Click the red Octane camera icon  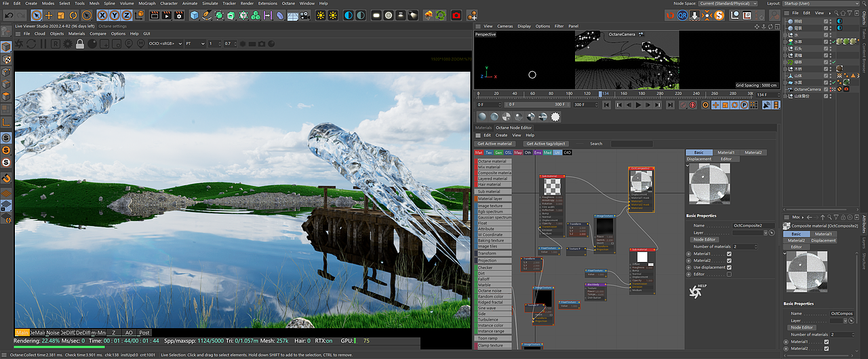456,15
